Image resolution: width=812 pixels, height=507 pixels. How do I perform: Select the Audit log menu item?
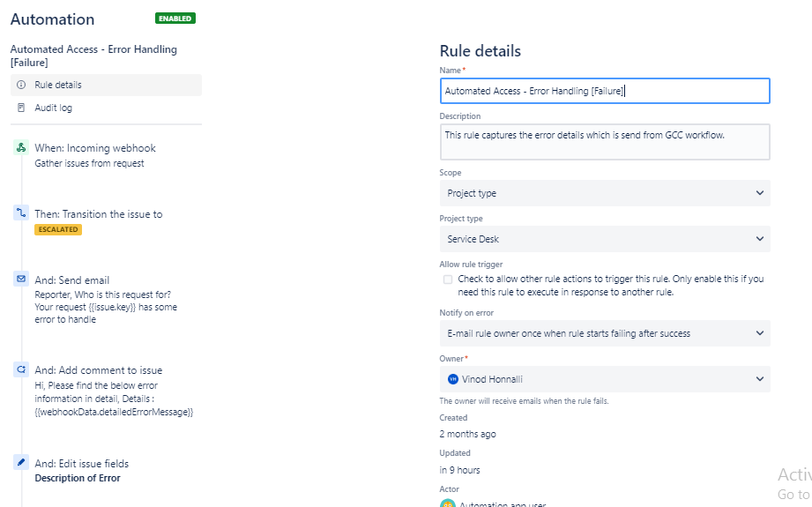(x=106, y=108)
